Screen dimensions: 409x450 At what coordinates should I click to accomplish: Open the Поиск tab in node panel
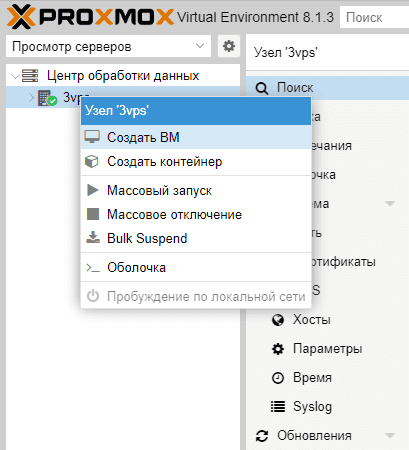[328, 88]
